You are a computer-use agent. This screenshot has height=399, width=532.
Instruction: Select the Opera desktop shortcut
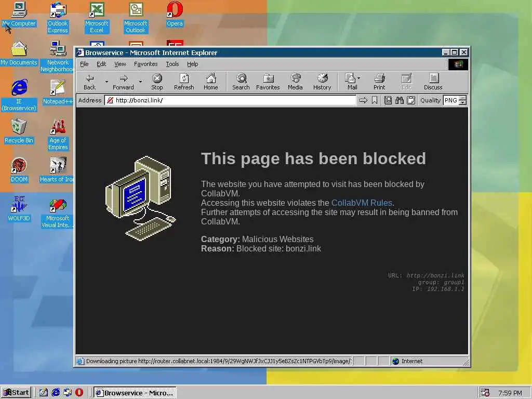pyautogui.click(x=175, y=15)
